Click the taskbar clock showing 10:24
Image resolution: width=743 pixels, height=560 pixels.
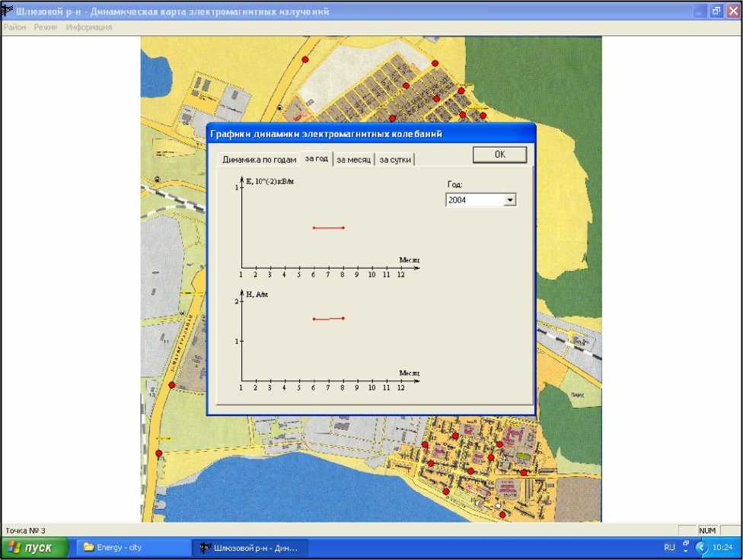(722, 547)
